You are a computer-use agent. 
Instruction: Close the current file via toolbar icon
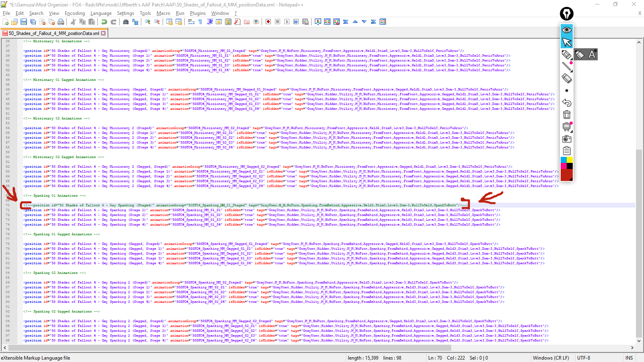(42, 22)
